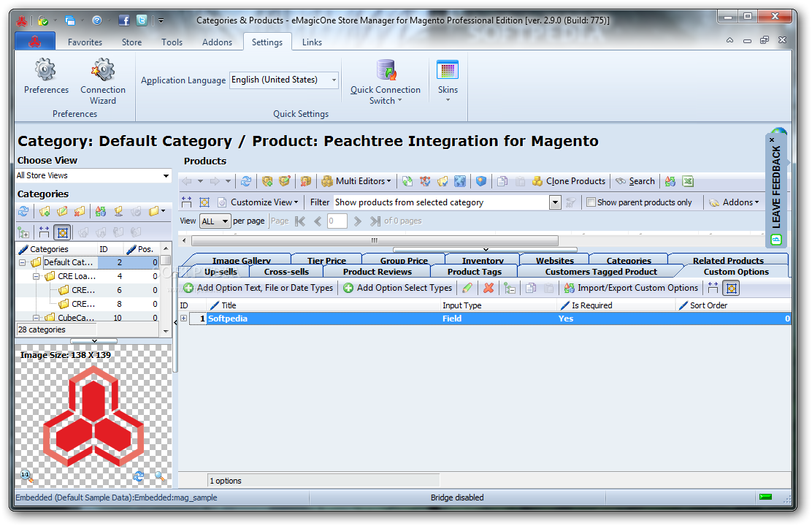Open the Application Language dropdown
Image resolution: width=812 pixels, height=526 pixels.
point(334,80)
